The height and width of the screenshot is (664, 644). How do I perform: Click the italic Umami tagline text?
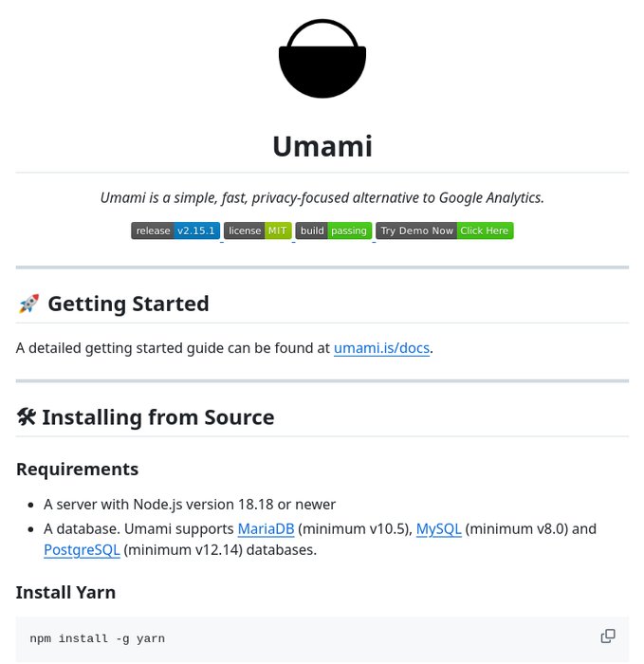pyautogui.click(x=322, y=197)
